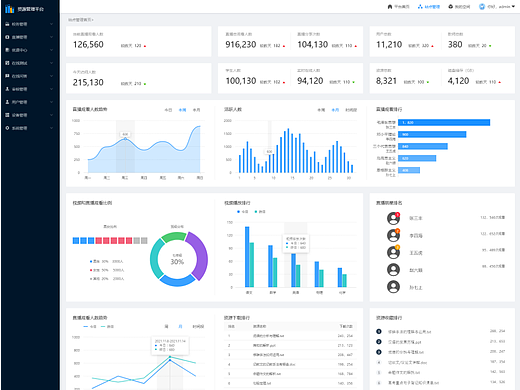Click the breadcrumb link under the top bar
Image resolution: width=520 pixels, height=390 pixels.
click(x=81, y=20)
